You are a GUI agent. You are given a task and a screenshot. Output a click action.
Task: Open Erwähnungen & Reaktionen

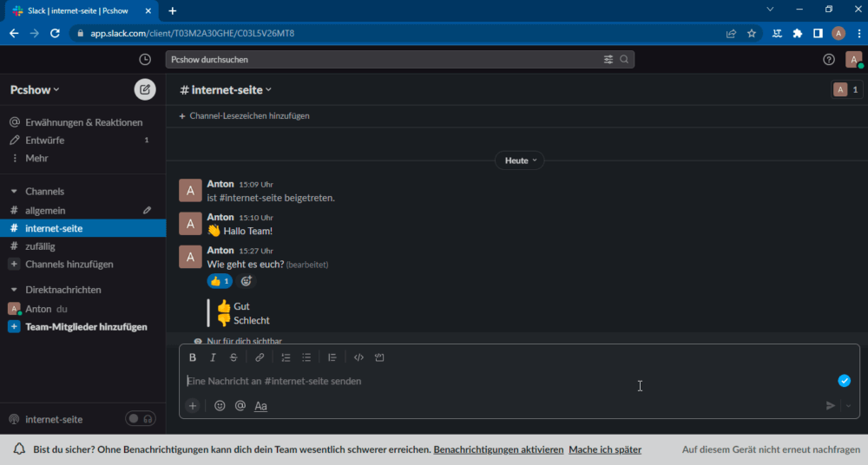pos(83,122)
